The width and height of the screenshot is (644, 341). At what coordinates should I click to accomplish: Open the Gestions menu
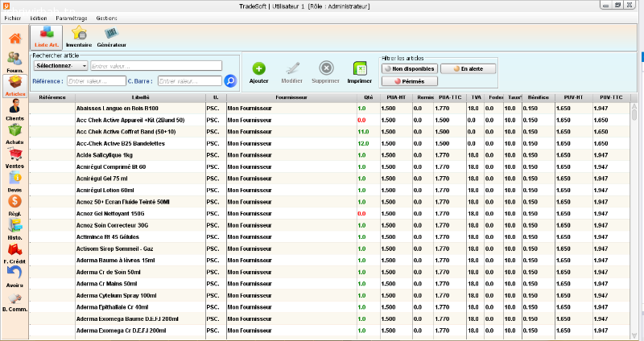(x=107, y=18)
